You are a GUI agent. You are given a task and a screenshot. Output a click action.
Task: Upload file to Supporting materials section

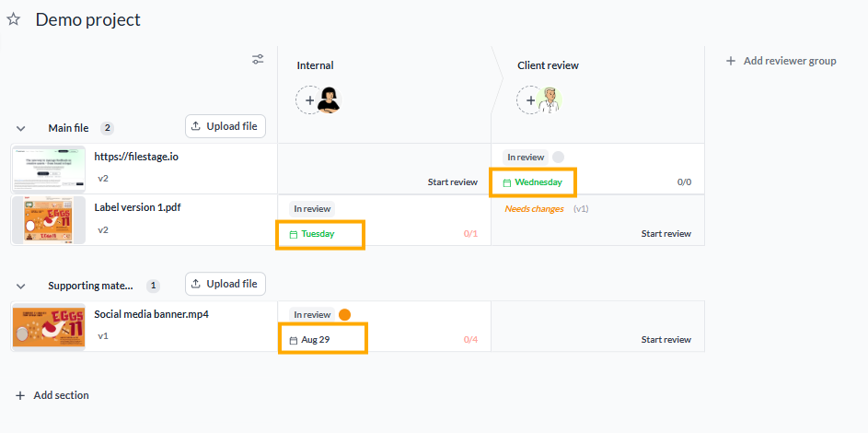coord(226,284)
